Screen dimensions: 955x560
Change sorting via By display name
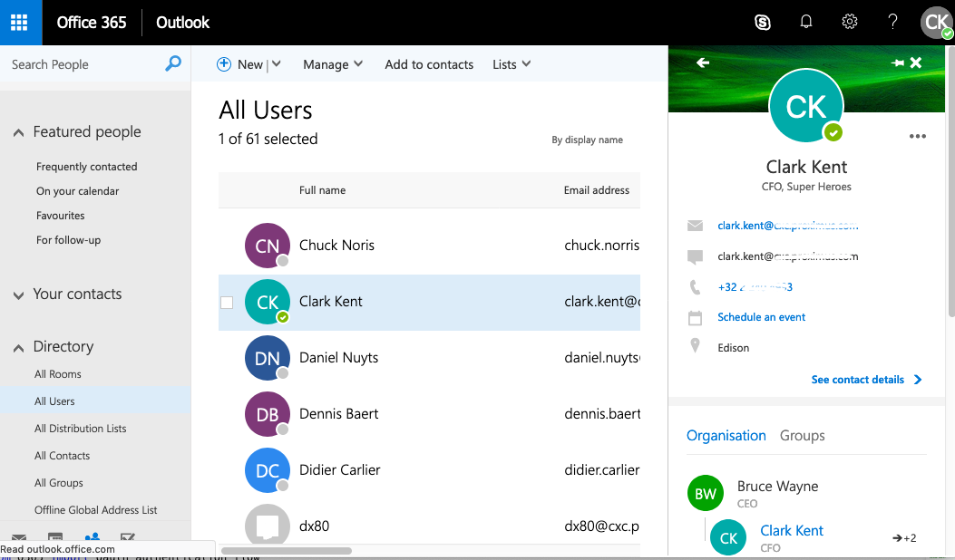(x=587, y=140)
